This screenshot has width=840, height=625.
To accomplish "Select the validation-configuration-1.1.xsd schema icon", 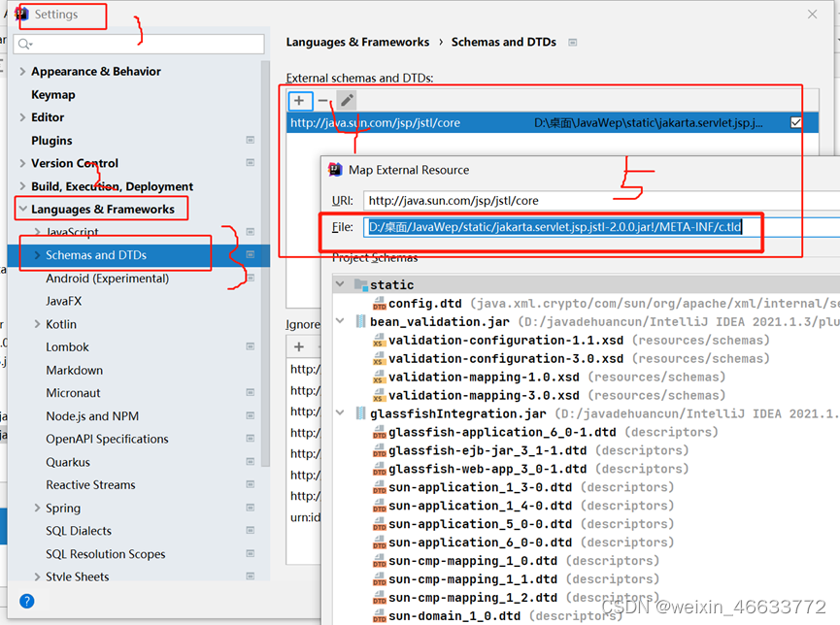I will coord(379,340).
